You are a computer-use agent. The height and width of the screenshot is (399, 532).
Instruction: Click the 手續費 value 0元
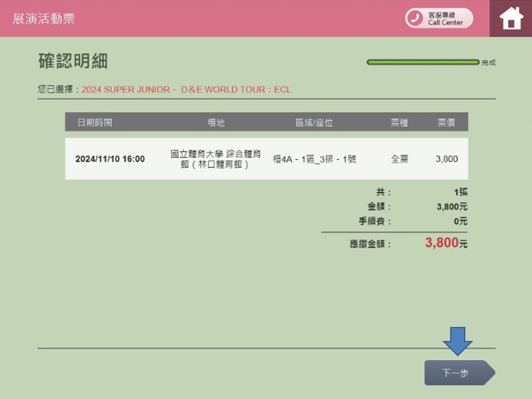coord(460,221)
